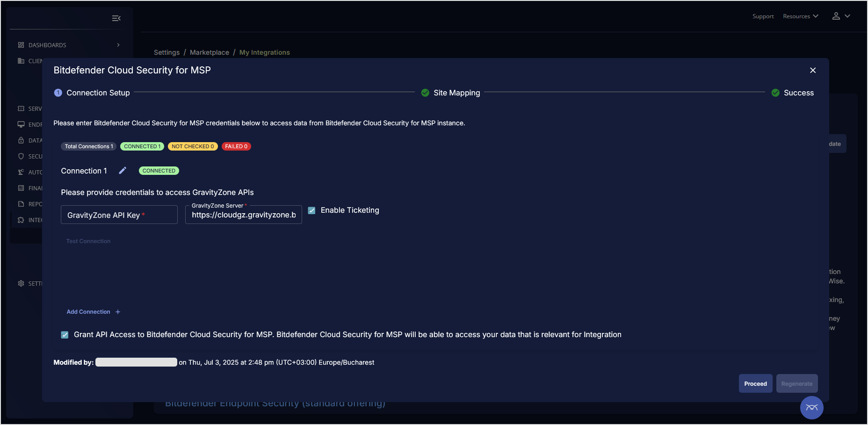
Task: Expand the Dashboards chevron
Action: [x=118, y=45]
